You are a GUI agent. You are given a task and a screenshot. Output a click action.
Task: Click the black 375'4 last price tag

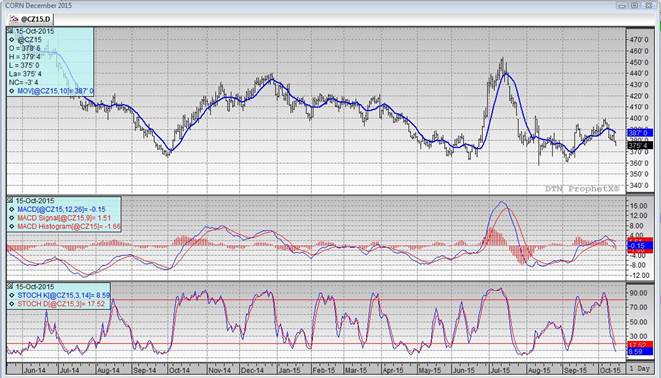pyautogui.click(x=640, y=145)
